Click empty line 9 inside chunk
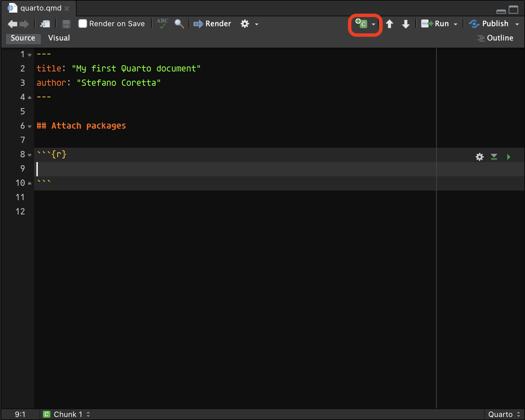Image resolution: width=525 pixels, height=420 pixels. [279, 169]
